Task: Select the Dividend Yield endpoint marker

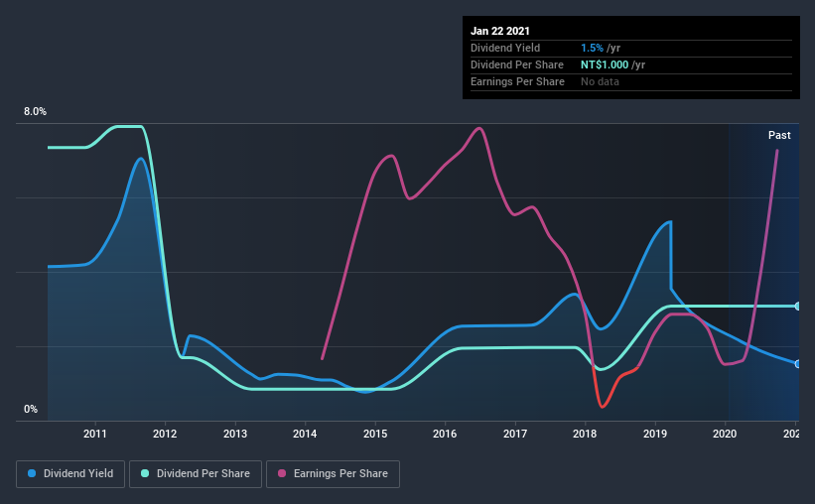Action: [797, 364]
